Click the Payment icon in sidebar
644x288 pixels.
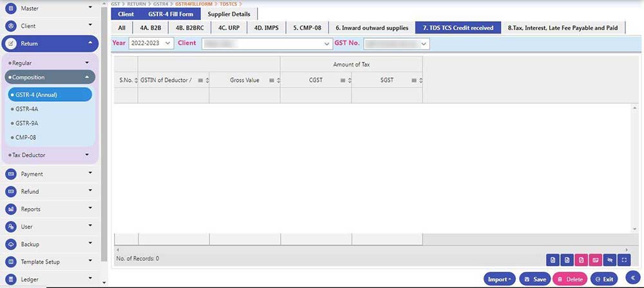(10, 174)
